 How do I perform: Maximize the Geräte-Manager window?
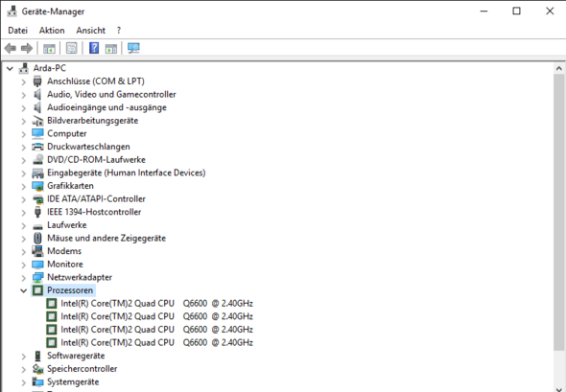pyautogui.click(x=516, y=12)
